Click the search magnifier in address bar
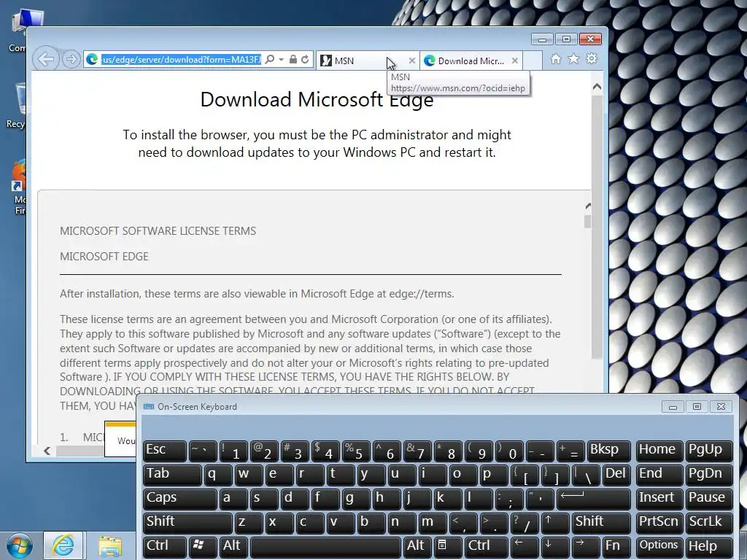The width and height of the screenshot is (747, 560). coord(270,60)
